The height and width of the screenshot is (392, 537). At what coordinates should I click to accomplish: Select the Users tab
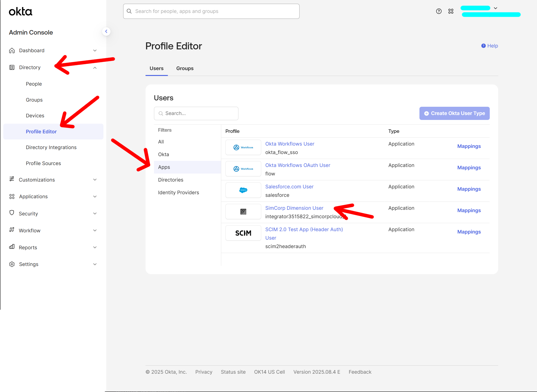tap(156, 68)
